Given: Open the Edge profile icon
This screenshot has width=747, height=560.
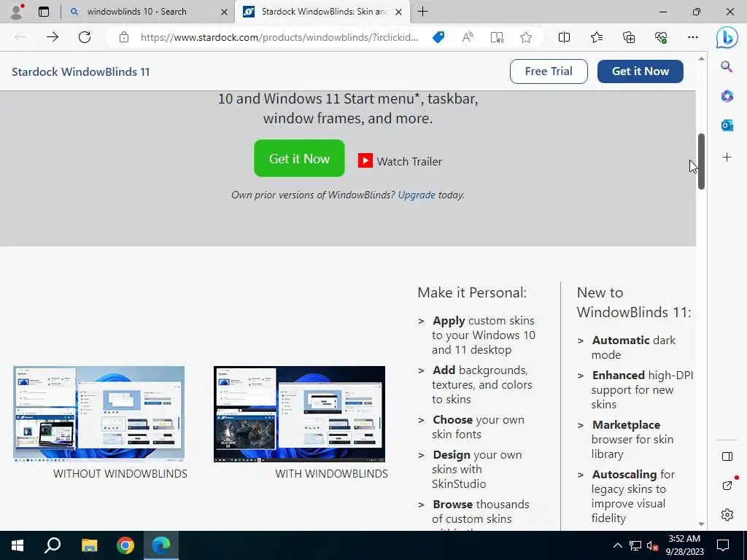Looking at the screenshot, I should (18, 12).
